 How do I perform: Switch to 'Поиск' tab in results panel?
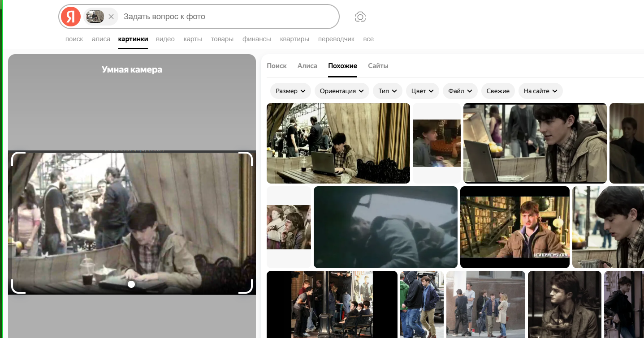277,66
